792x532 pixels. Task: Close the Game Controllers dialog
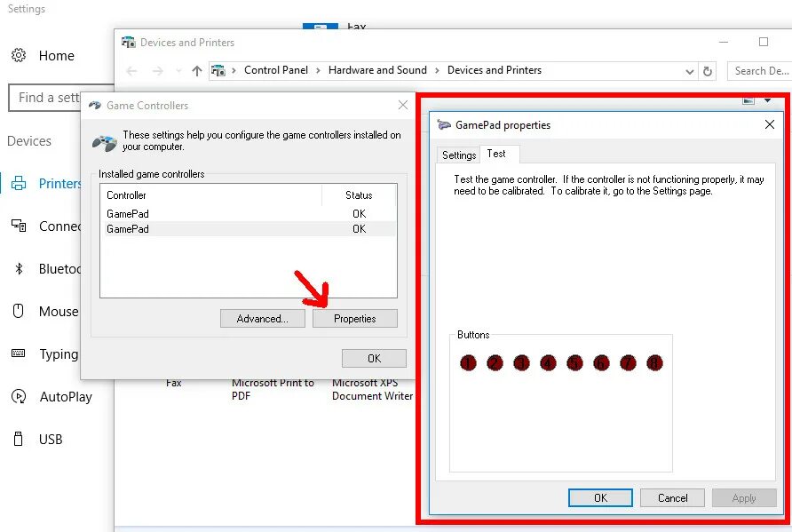[x=402, y=105]
